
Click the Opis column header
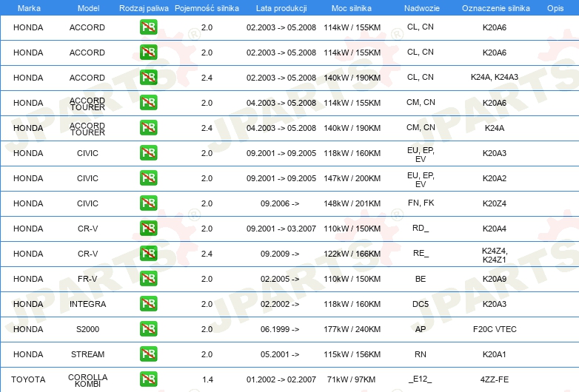click(x=555, y=8)
